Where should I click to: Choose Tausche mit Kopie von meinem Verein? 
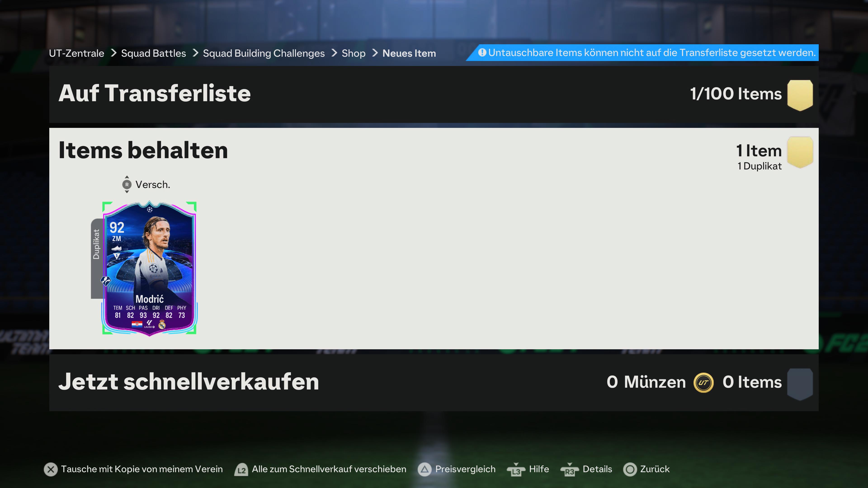point(142,469)
